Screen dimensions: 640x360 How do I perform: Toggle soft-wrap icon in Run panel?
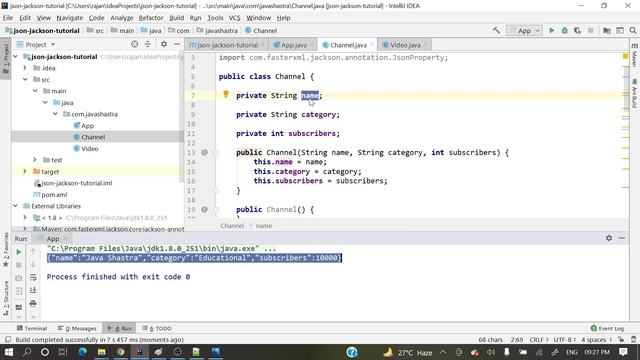[33, 278]
